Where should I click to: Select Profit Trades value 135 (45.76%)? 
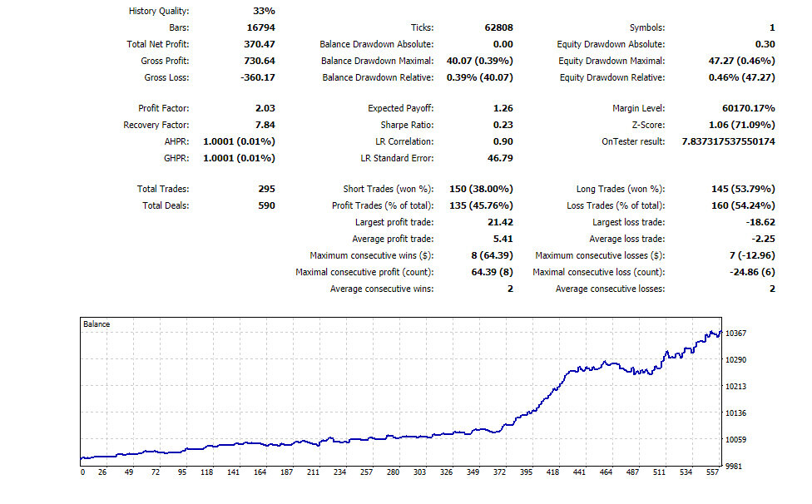481,205
